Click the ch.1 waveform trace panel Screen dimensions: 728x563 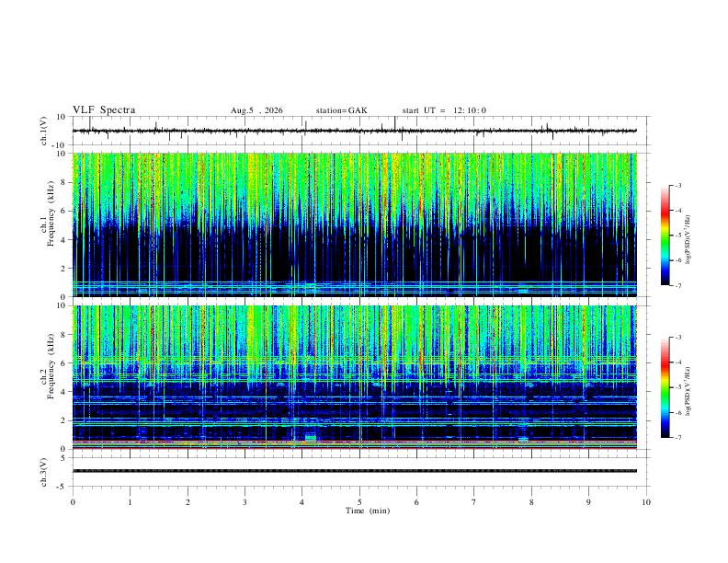click(x=354, y=131)
